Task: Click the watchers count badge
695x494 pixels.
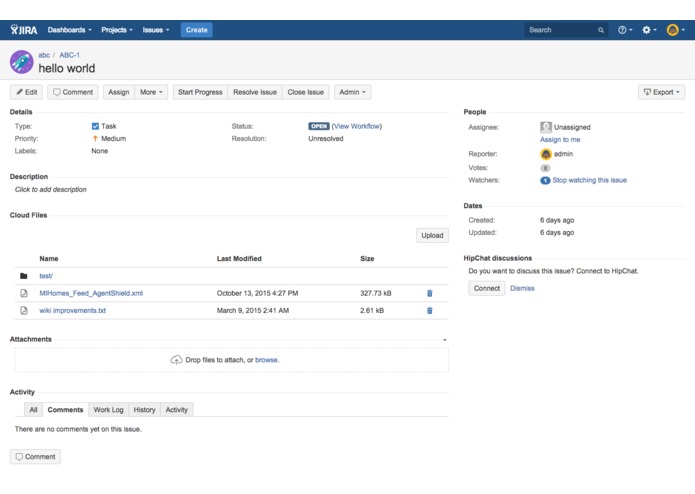Action: pos(545,180)
